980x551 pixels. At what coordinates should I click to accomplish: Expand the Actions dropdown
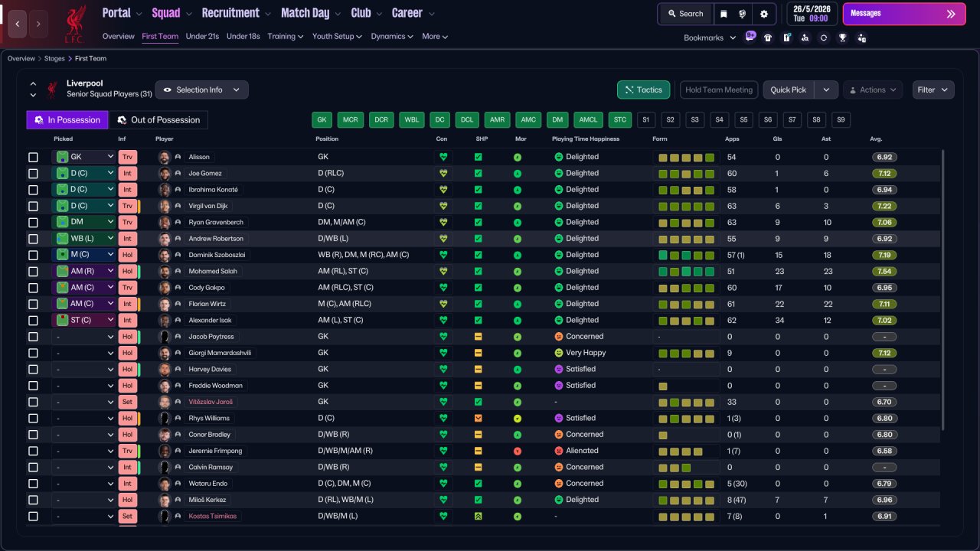point(873,90)
